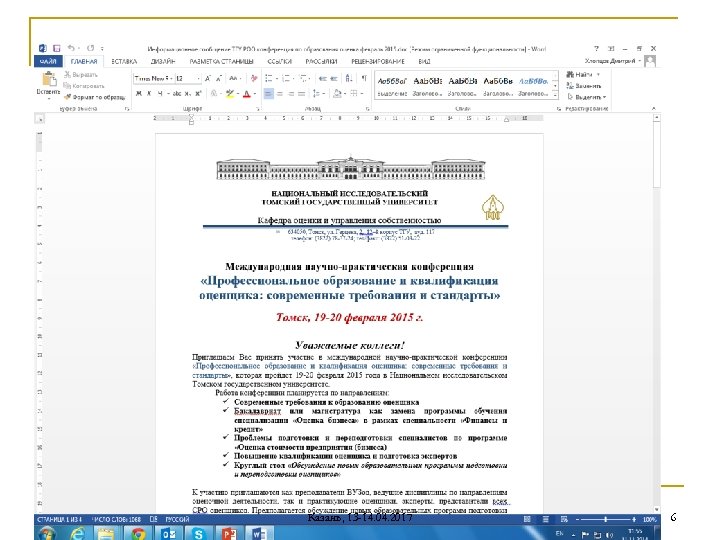
Task: Increase paragraph indent
Action: coord(334,79)
